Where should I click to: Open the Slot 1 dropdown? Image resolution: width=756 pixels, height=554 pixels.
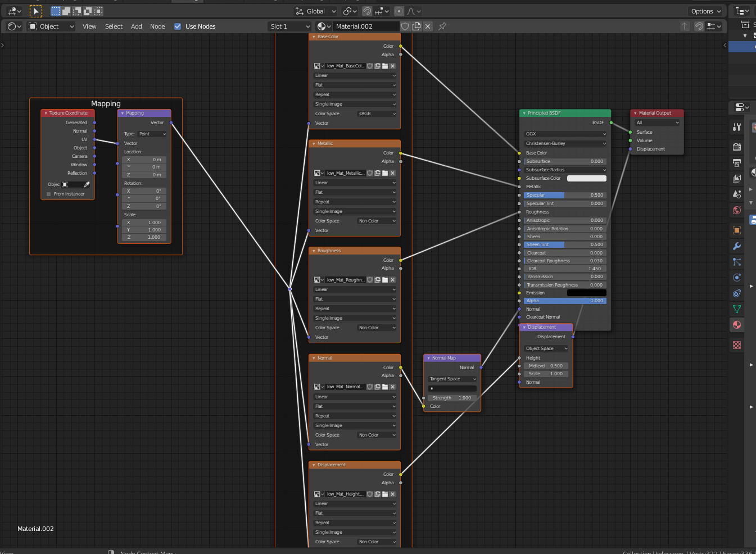click(289, 26)
